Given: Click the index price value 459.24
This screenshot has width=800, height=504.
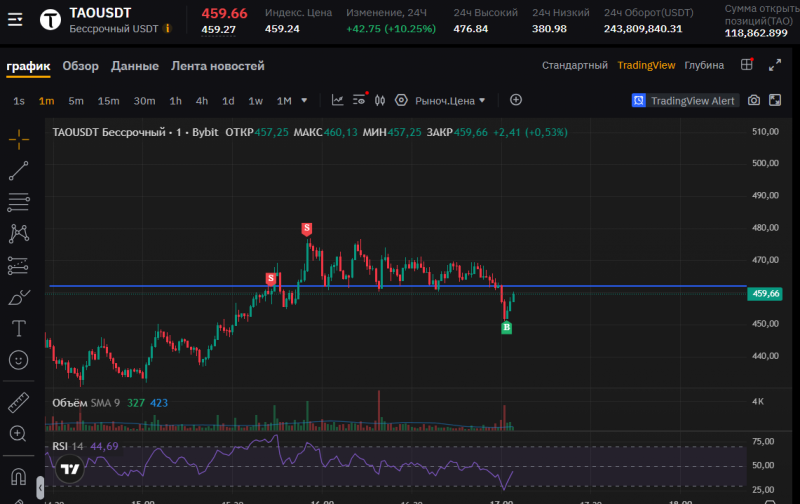Looking at the screenshot, I should click(282, 29).
